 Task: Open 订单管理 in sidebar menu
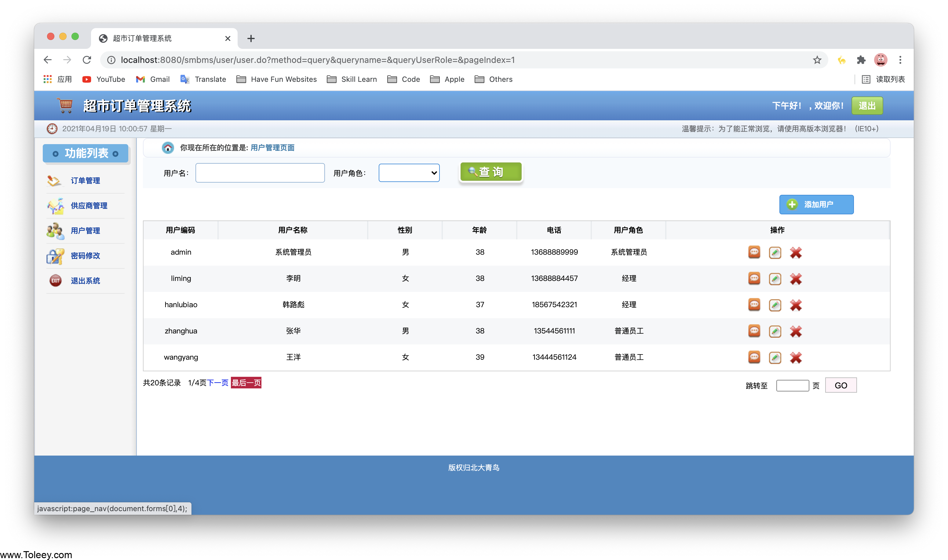85,181
